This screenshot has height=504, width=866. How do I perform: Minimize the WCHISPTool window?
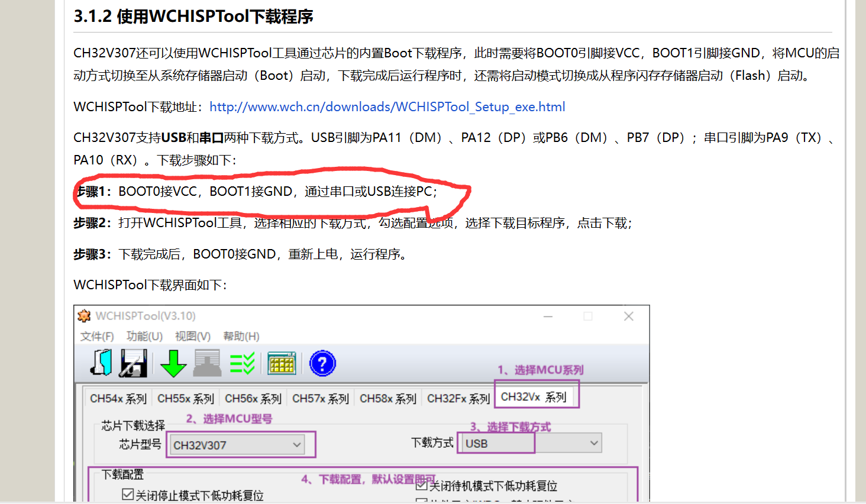(x=548, y=316)
